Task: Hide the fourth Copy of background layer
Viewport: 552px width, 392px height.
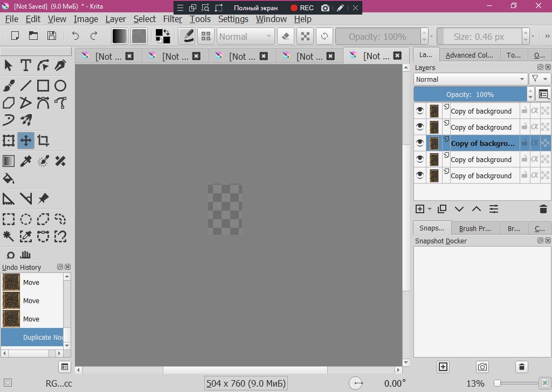Action: tap(419, 159)
